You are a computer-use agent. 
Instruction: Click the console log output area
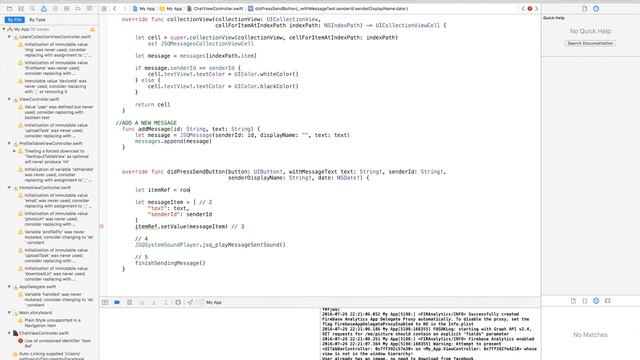pyautogui.click(x=430, y=334)
